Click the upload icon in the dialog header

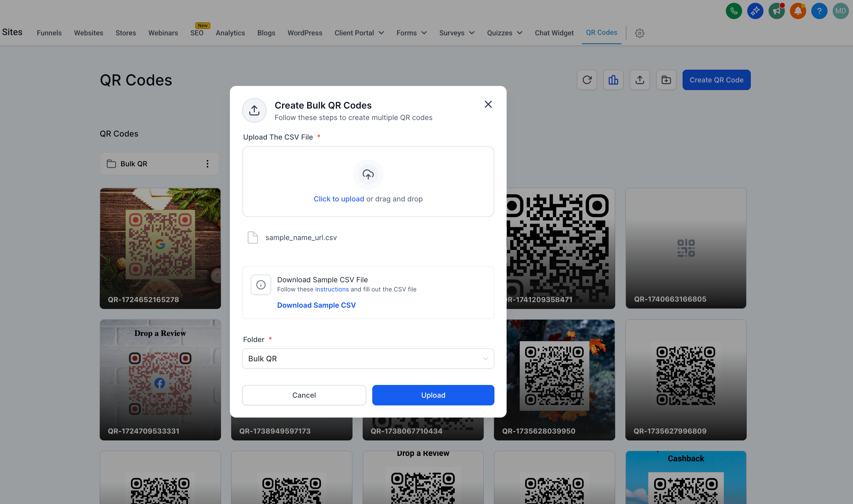254,110
